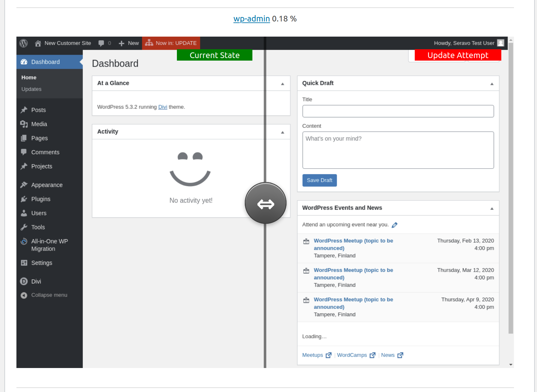Open the Settings menu

pyautogui.click(x=50, y=263)
